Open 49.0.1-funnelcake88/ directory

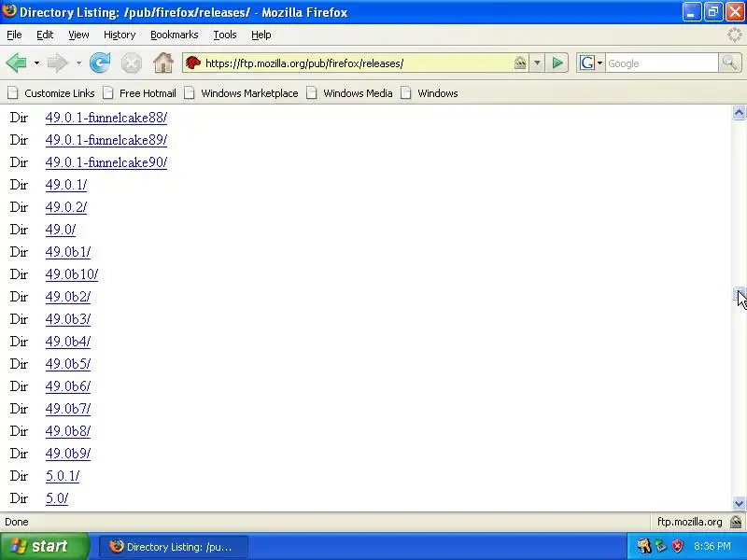pos(106,118)
